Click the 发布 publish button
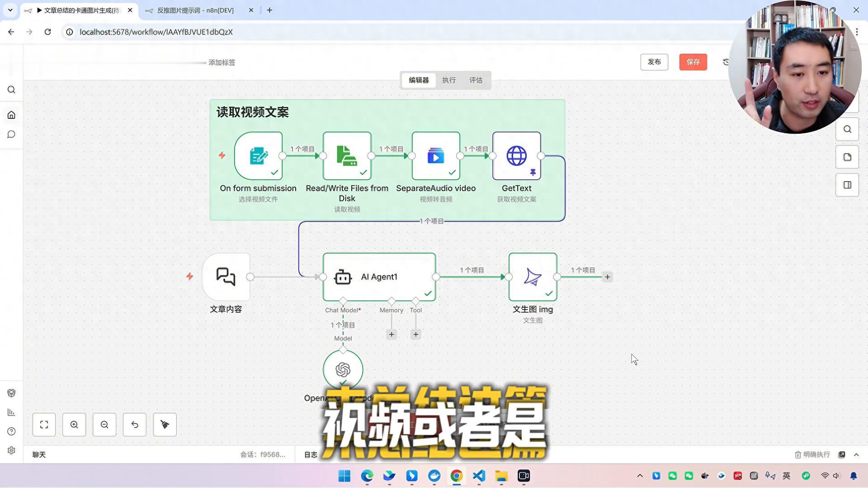The height and width of the screenshot is (488, 868). pyautogui.click(x=654, y=62)
